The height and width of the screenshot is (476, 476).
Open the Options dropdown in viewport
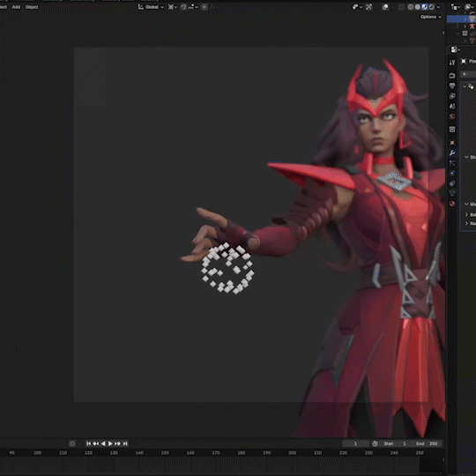pyautogui.click(x=431, y=17)
